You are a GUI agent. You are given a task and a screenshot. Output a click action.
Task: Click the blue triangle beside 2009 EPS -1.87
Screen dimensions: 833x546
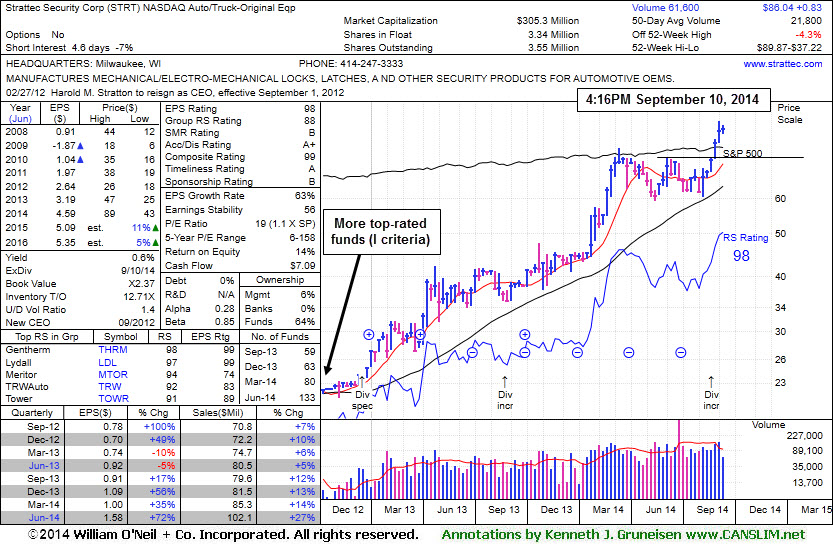(80, 146)
